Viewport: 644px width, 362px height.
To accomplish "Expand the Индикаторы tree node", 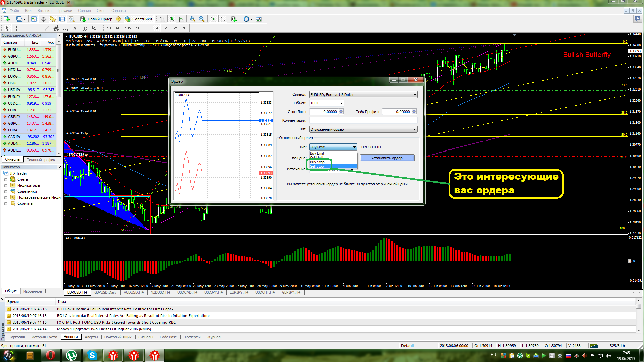I will 6,185.
